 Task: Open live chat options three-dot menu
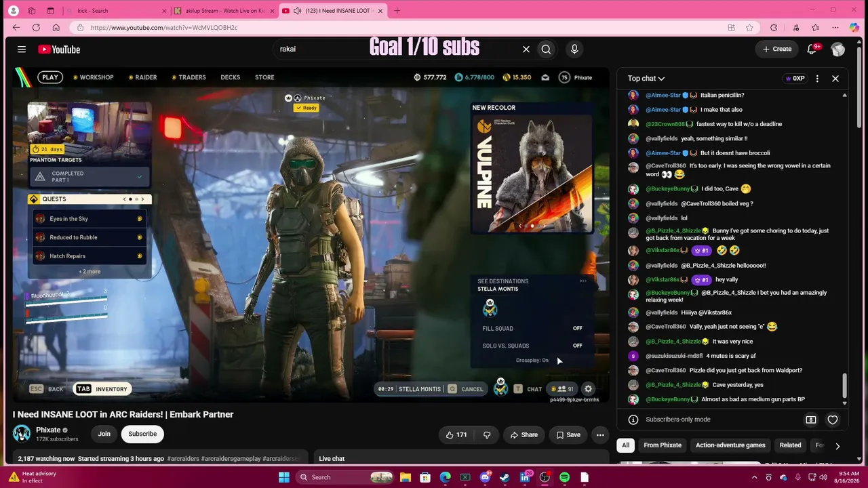(817, 79)
